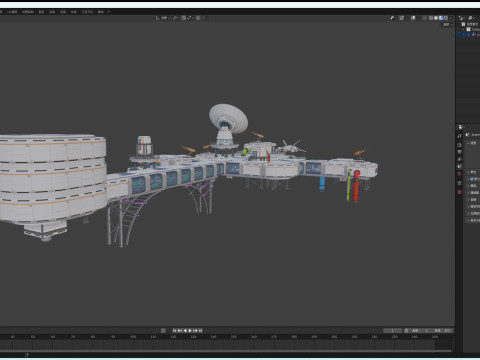Expand the third panel below the checkbox panel
The height and width of the screenshot is (360, 480).
point(468,199)
